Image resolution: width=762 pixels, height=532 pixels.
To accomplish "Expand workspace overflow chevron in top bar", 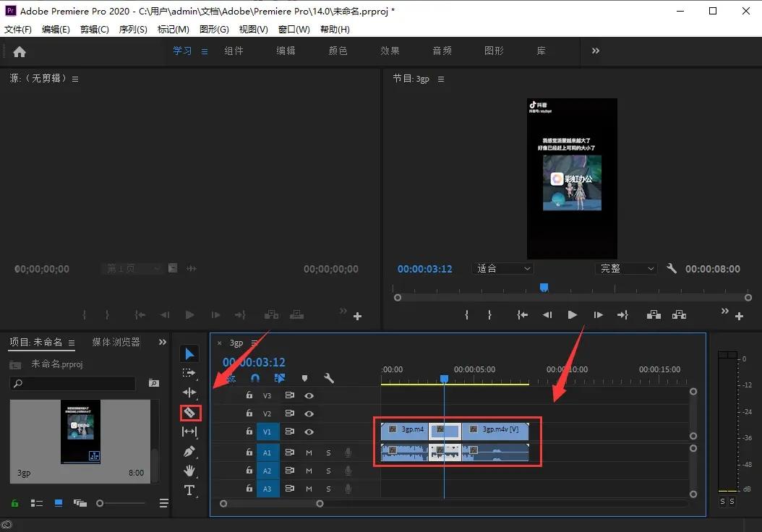I will [x=596, y=51].
